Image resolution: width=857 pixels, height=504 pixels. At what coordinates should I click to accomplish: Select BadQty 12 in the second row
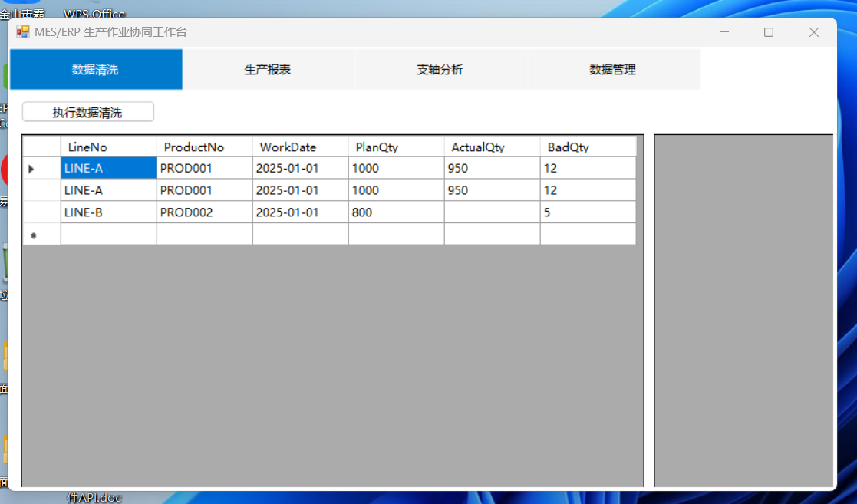coord(588,190)
